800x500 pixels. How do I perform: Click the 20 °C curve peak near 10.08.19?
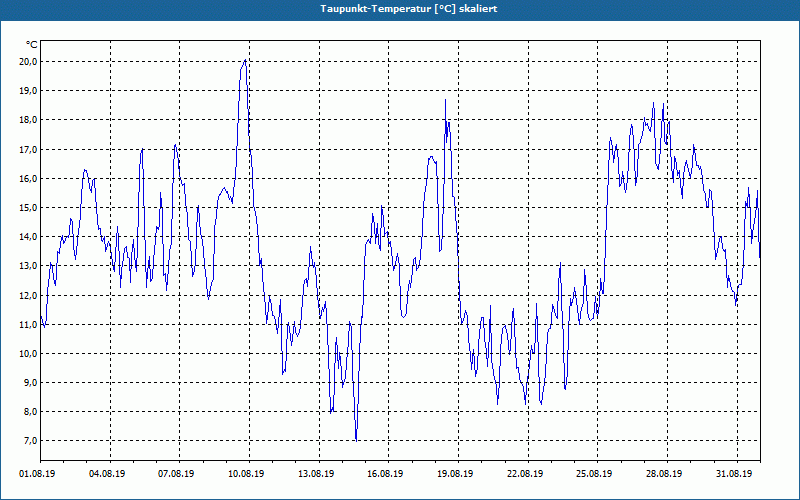(x=245, y=60)
